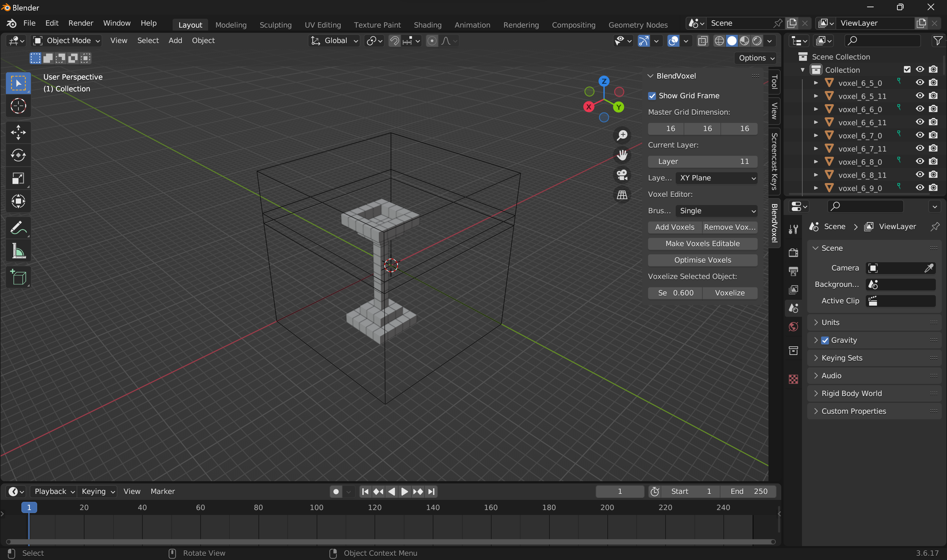Expand the voxel_6_8_0 tree item
Image resolution: width=947 pixels, height=560 pixels.
tap(816, 162)
